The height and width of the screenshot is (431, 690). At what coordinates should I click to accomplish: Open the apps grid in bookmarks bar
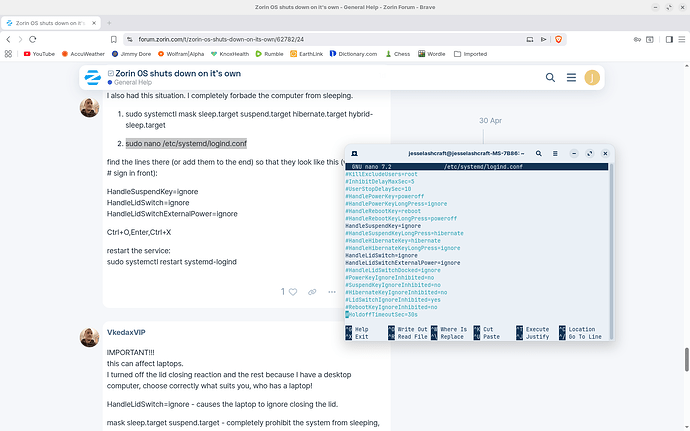coord(8,54)
